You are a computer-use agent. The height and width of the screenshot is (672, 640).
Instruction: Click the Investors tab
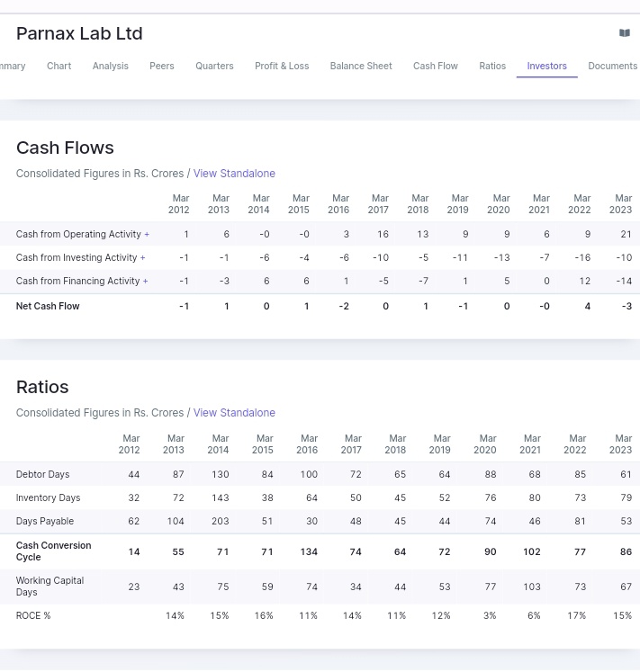[547, 66]
